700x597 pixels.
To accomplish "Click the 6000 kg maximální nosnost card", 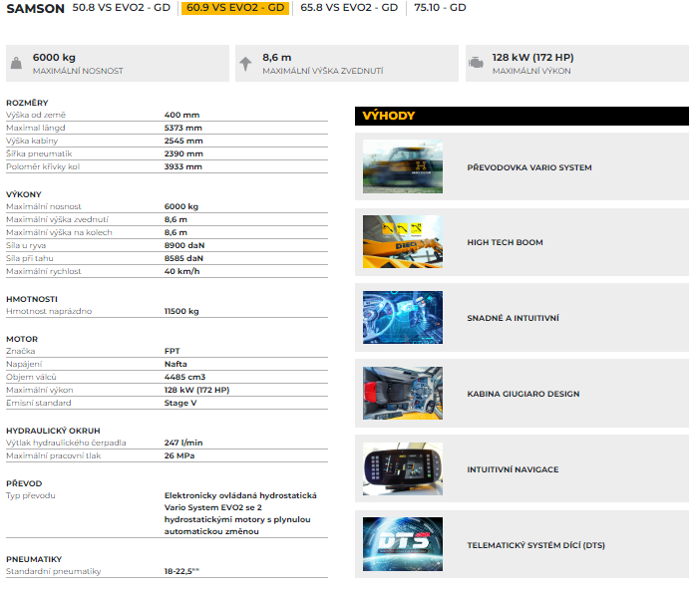I will click(x=118, y=64).
